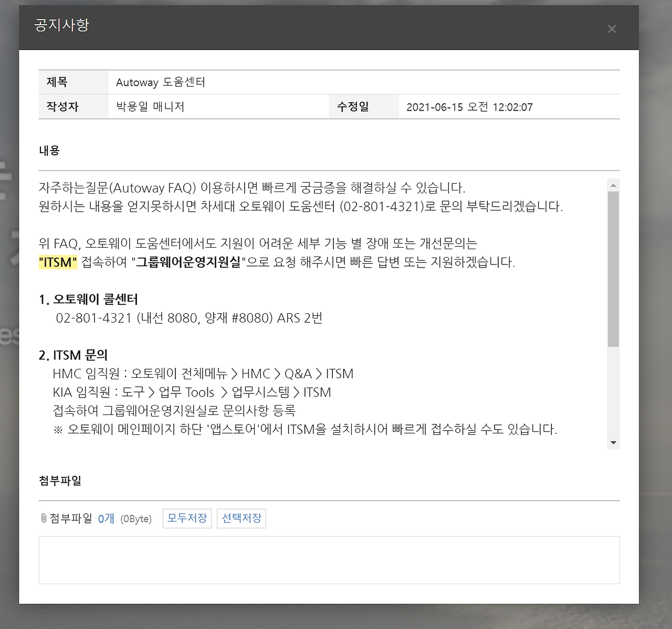Click the ITSM 문의 heading
Screen dimensions: 672x629
73,355
